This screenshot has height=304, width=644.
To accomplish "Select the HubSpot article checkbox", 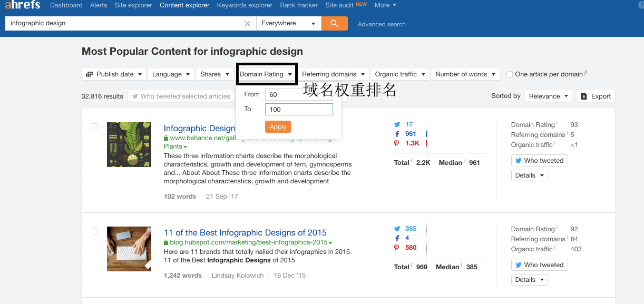I will [x=95, y=231].
